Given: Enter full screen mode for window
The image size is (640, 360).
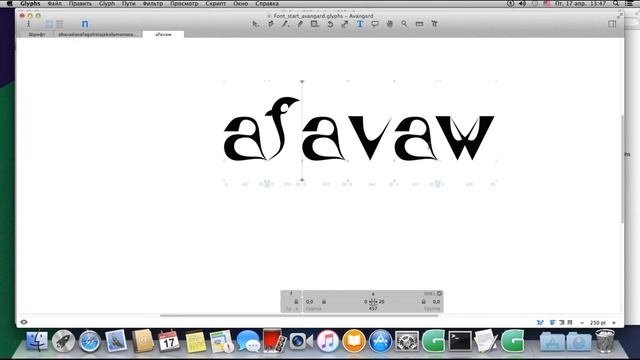Looking at the screenshot, I should coord(619,16).
